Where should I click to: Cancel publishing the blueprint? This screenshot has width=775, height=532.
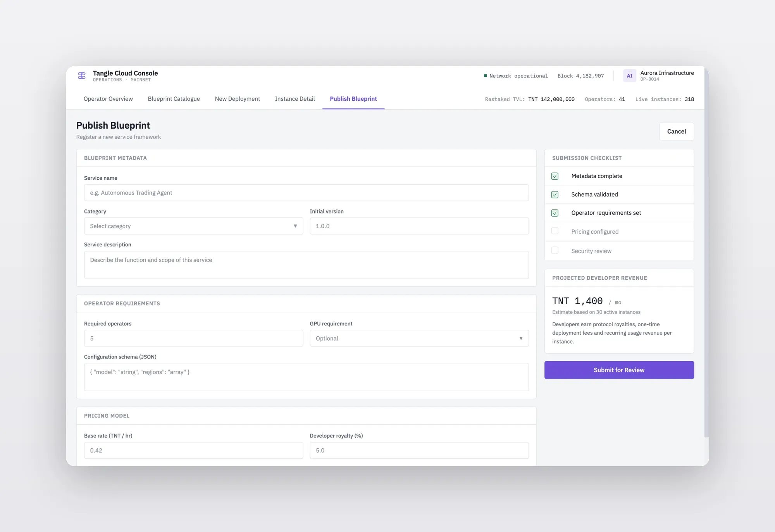(677, 131)
